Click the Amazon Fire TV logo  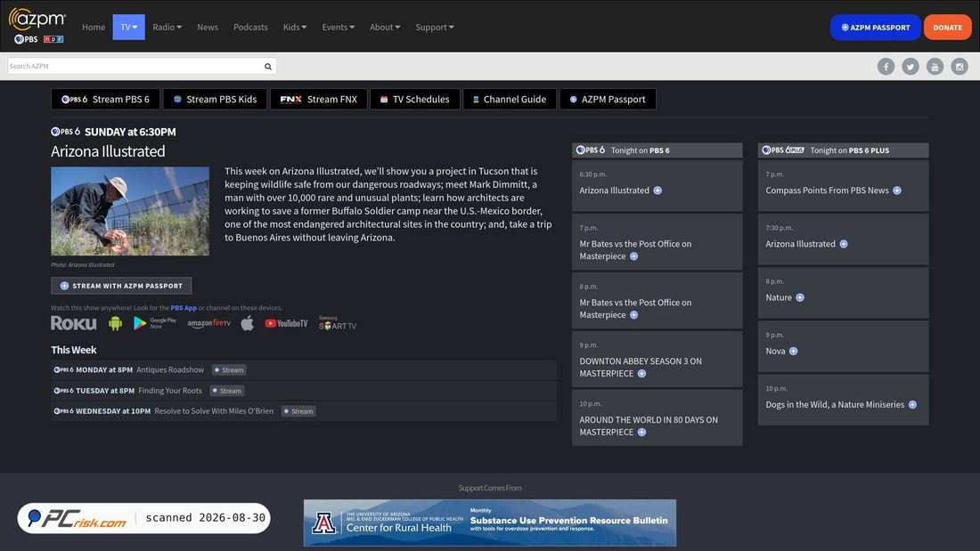208,323
